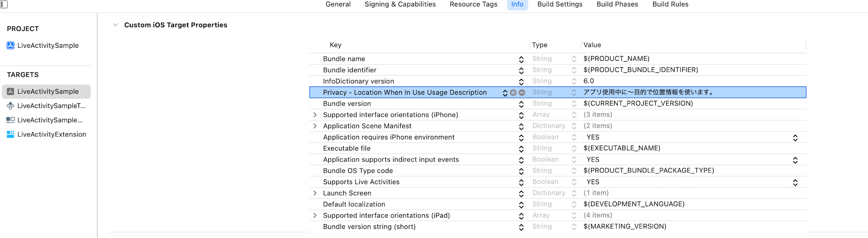Switch to the Build Settings tab
The width and height of the screenshot is (868, 238).
[x=560, y=4]
